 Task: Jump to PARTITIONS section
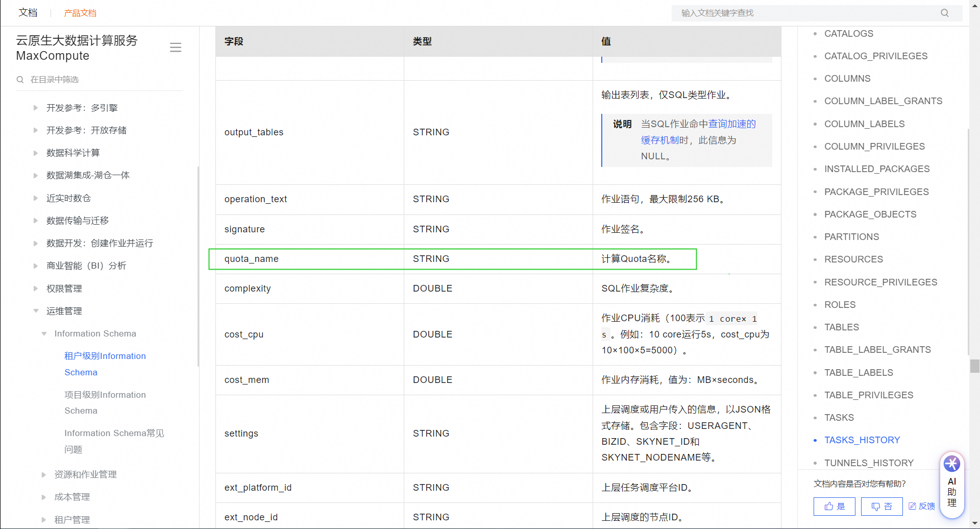pyautogui.click(x=851, y=237)
